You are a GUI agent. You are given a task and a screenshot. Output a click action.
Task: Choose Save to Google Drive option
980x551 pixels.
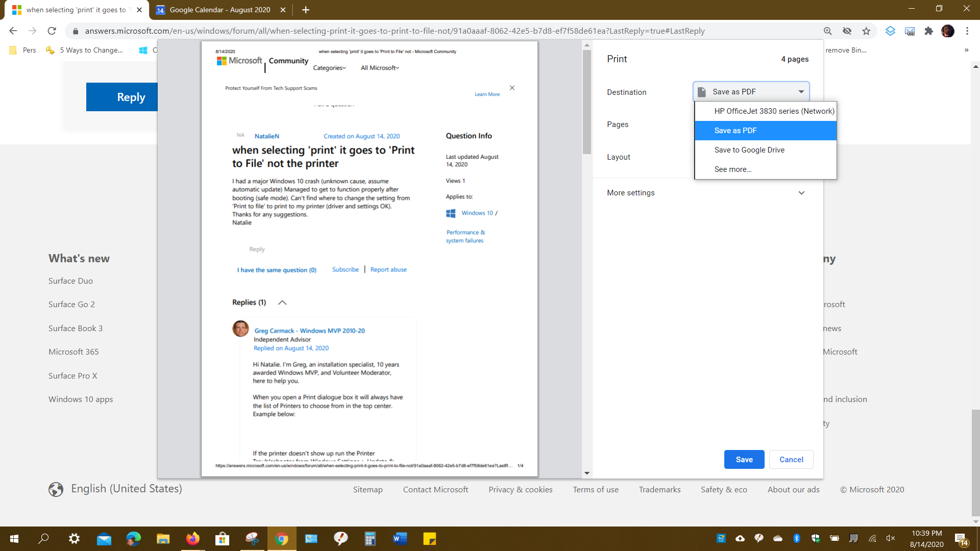pyautogui.click(x=749, y=150)
